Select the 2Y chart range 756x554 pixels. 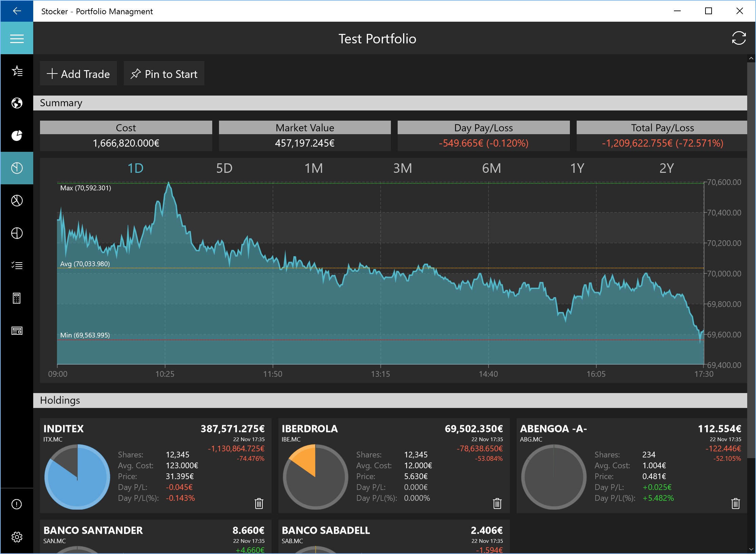point(666,168)
